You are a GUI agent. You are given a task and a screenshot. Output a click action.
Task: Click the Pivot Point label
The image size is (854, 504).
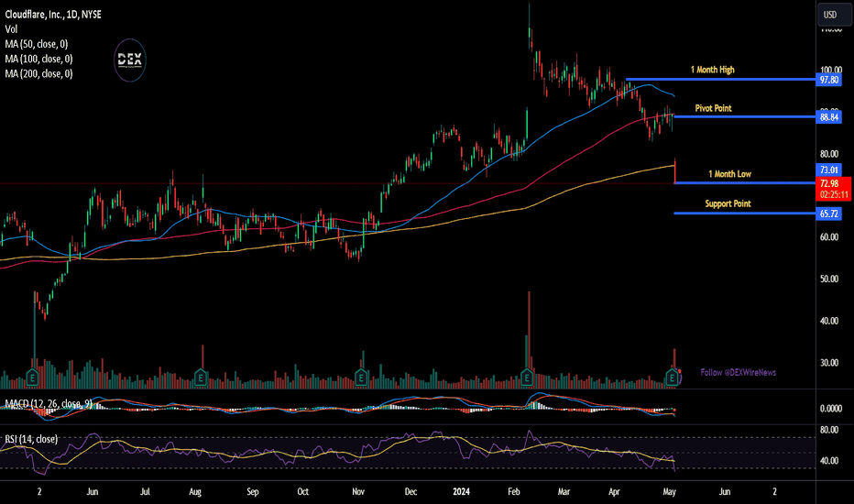713,108
